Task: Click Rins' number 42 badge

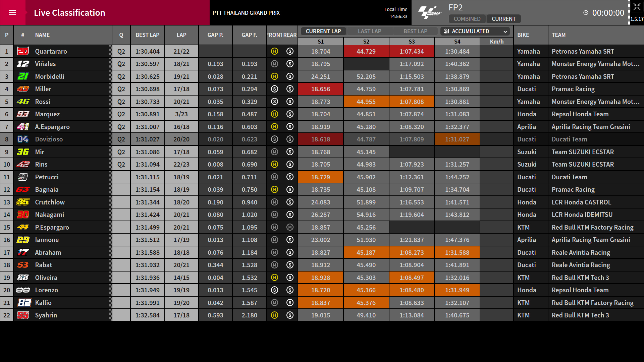Action: click(x=23, y=164)
